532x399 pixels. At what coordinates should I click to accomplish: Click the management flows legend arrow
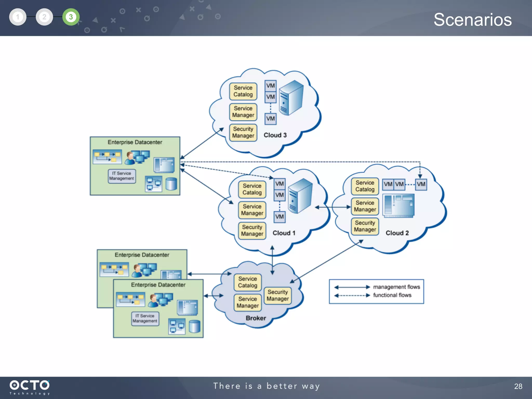click(x=352, y=287)
